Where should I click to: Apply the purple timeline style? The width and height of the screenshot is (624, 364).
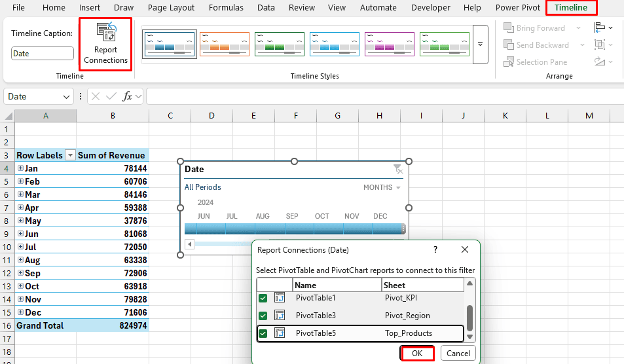point(389,44)
